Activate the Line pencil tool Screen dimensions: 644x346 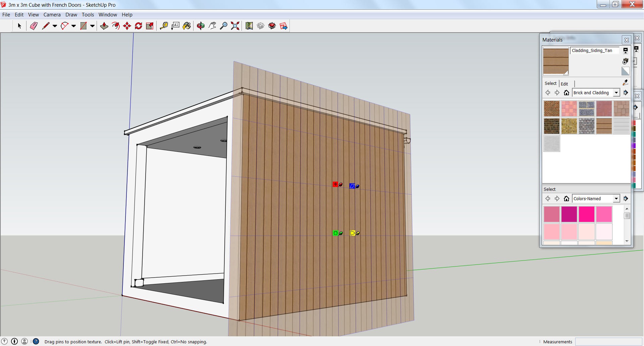pos(46,26)
